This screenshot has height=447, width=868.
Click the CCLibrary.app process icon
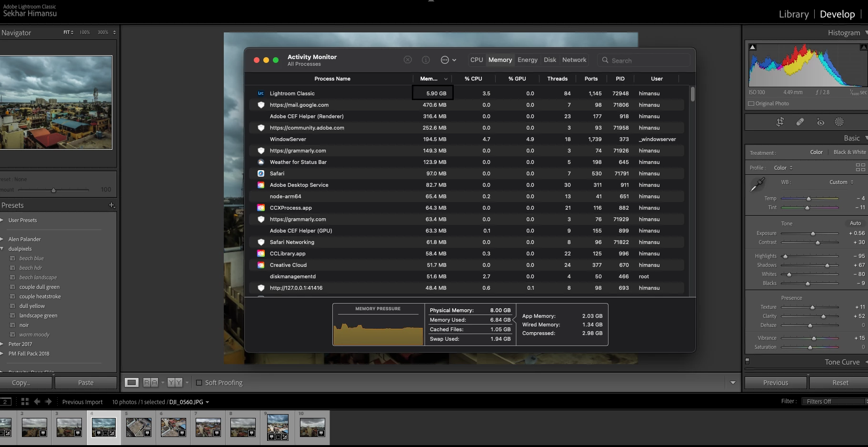261,254
